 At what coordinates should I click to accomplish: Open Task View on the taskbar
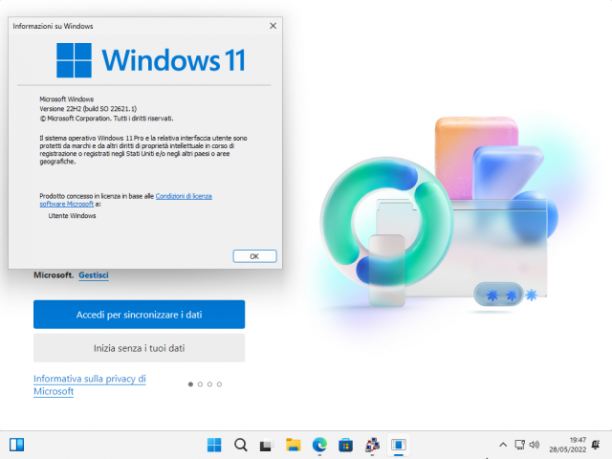tap(266, 445)
